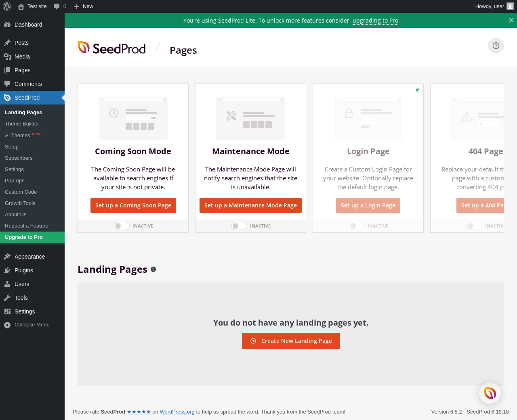Follow the WordPress.org footer link
Image resolution: width=517 pixels, height=420 pixels.
click(x=177, y=412)
